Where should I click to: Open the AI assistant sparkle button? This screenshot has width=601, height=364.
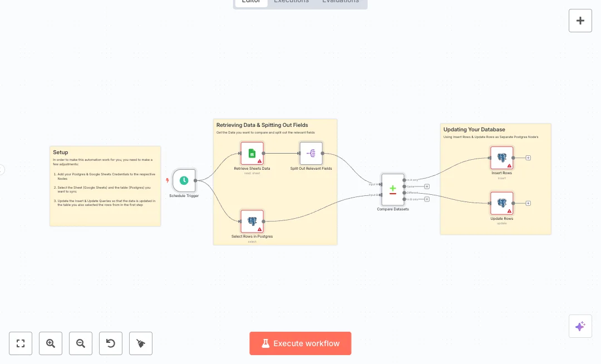[580, 326]
